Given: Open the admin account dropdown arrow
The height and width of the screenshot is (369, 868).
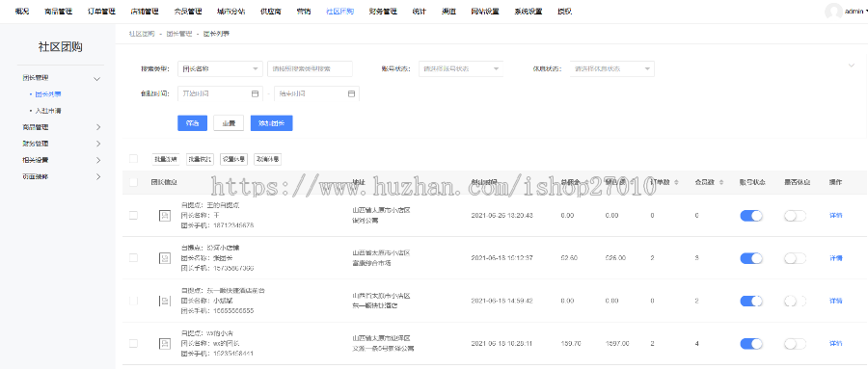Looking at the screenshot, I should (x=866, y=12).
